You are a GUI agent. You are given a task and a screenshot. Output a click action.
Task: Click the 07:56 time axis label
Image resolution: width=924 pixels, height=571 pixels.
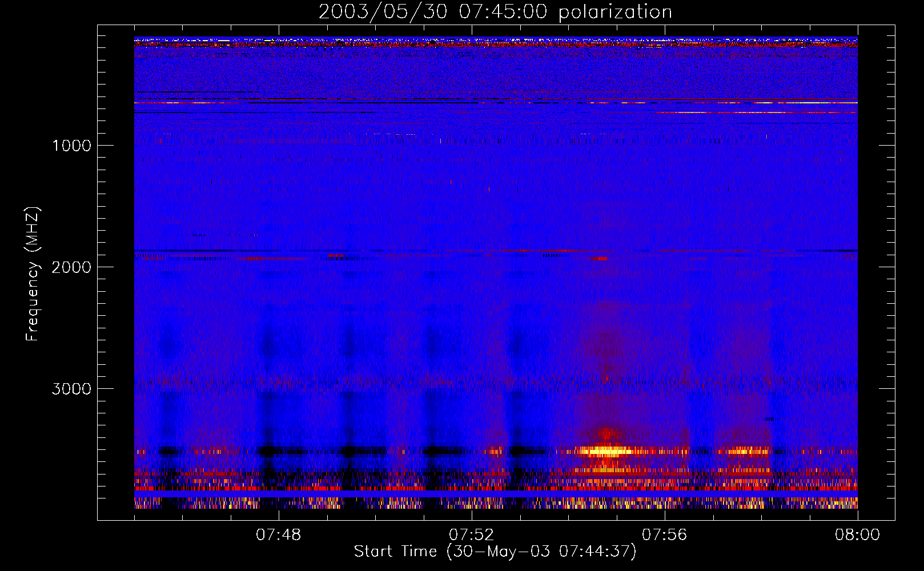click(664, 535)
